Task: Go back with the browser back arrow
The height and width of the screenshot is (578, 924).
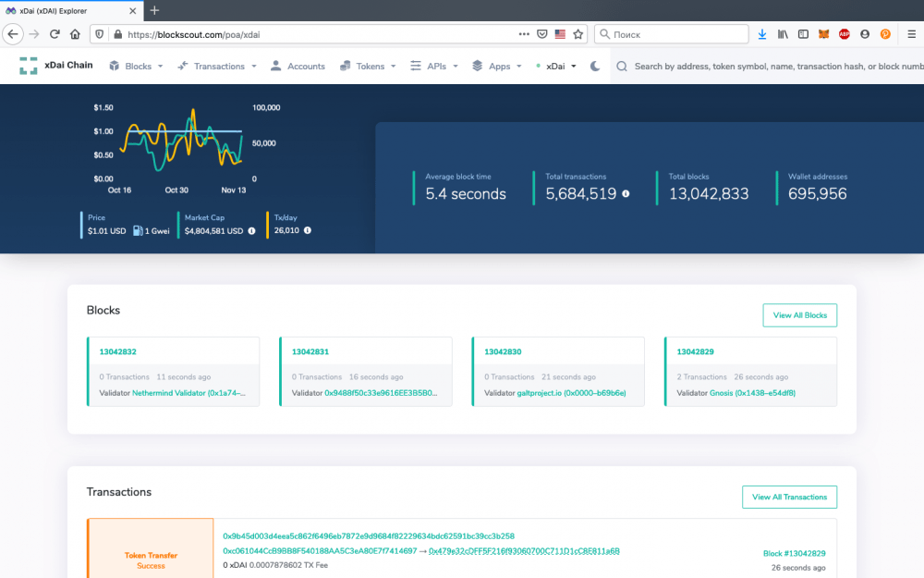Action: pos(13,34)
